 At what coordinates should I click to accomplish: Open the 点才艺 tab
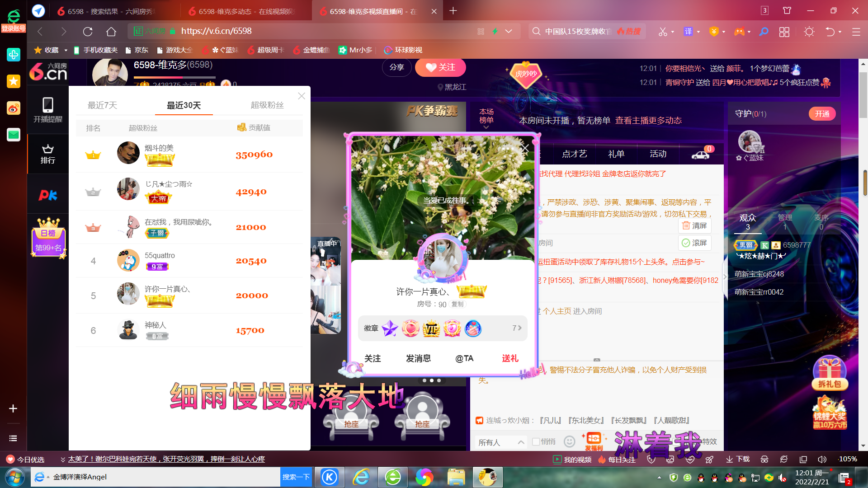pos(574,154)
